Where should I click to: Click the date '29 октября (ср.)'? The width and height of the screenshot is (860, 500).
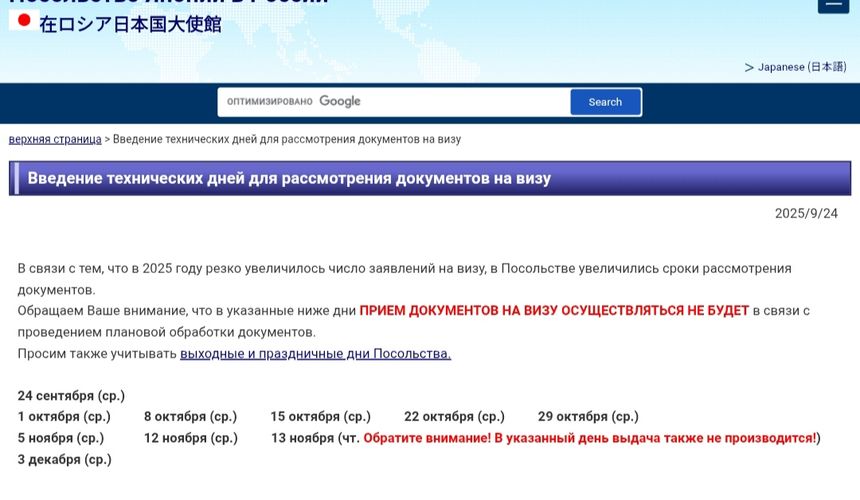pyautogui.click(x=588, y=417)
